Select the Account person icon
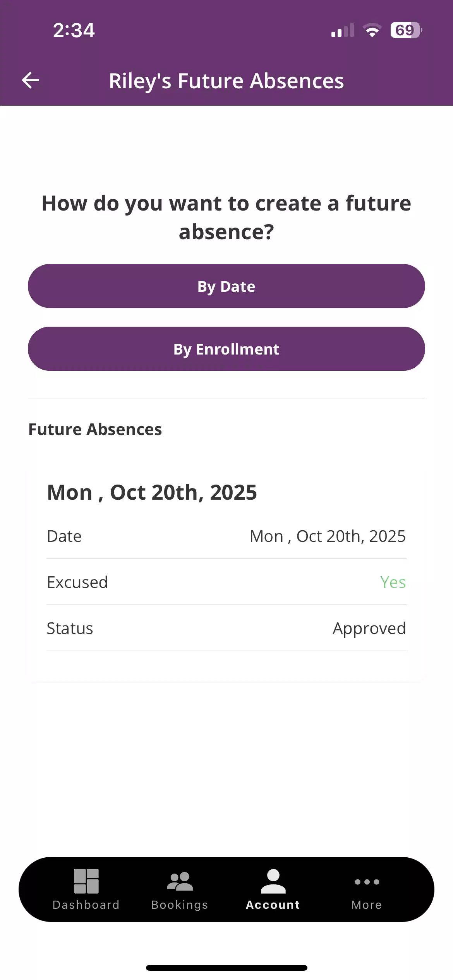 click(x=273, y=881)
